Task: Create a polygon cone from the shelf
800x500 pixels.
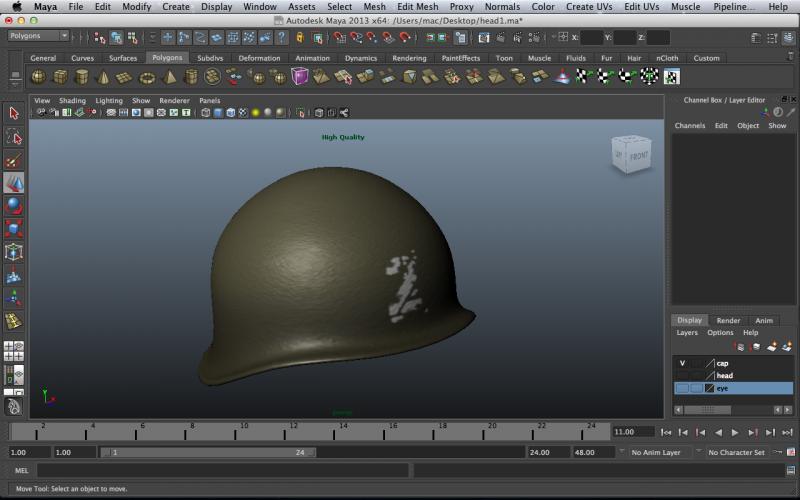Action: tap(103, 77)
